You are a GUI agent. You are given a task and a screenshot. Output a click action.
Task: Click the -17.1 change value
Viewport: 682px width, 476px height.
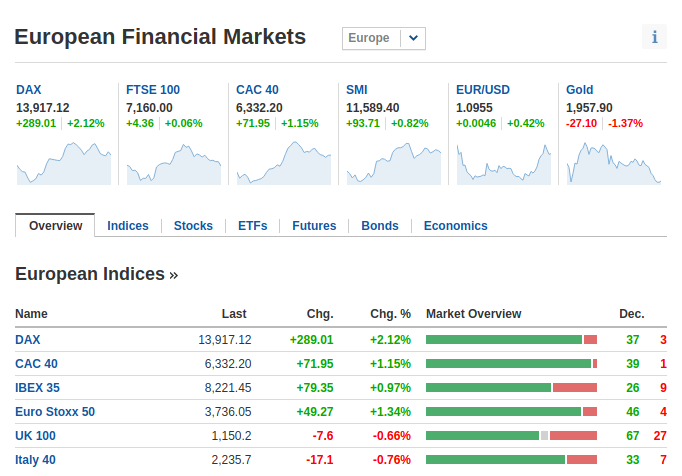[320, 459]
